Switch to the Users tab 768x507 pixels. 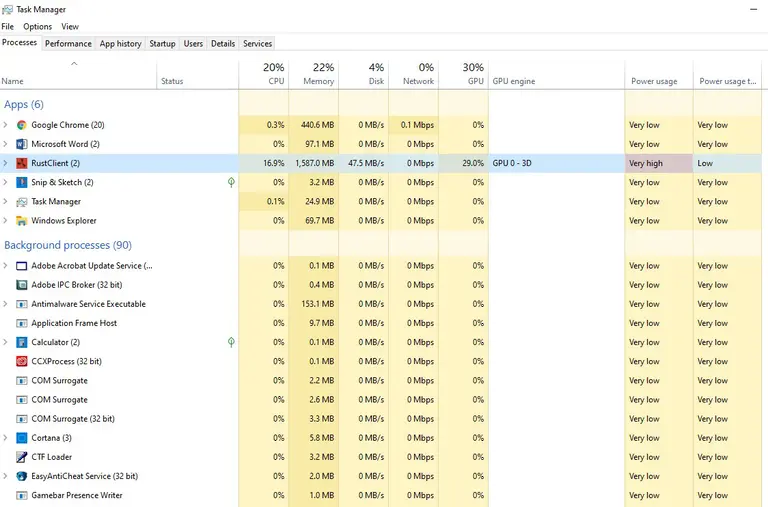pyautogui.click(x=193, y=44)
